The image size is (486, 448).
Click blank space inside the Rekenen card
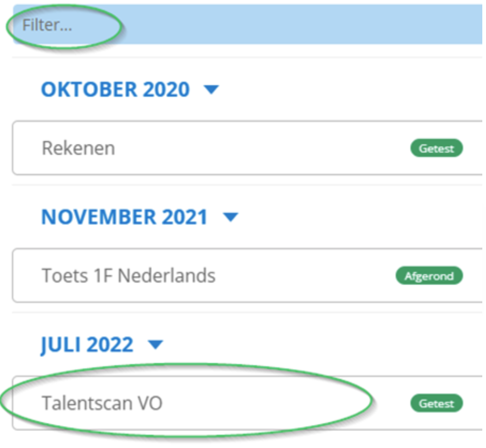pos(264,148)
